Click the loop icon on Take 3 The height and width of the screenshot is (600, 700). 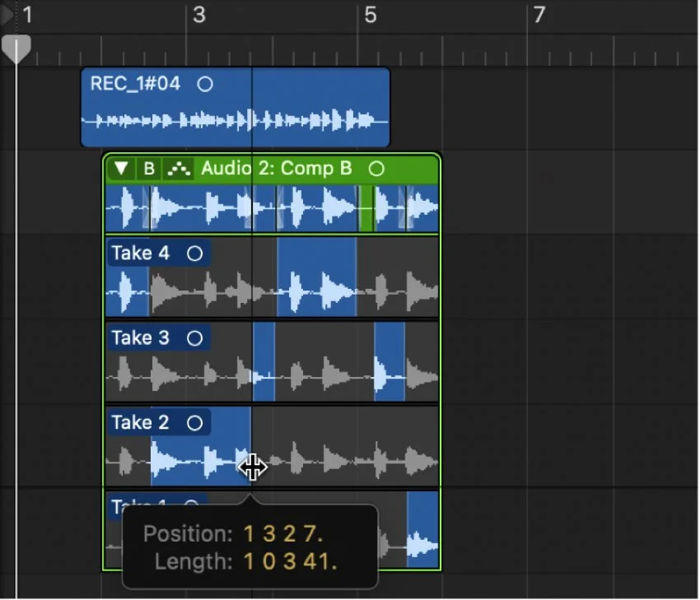coord(194,337)
